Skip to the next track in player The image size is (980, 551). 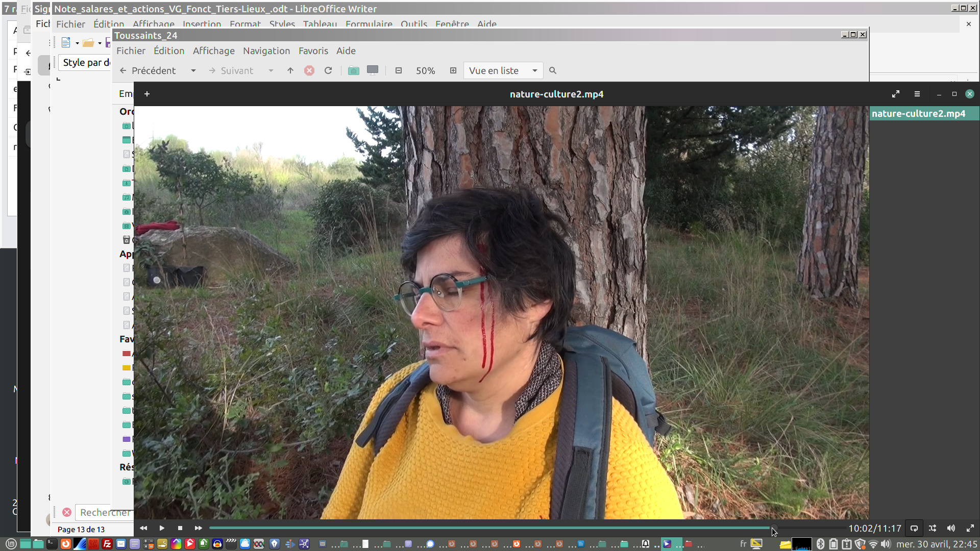(x=199, y=528)
